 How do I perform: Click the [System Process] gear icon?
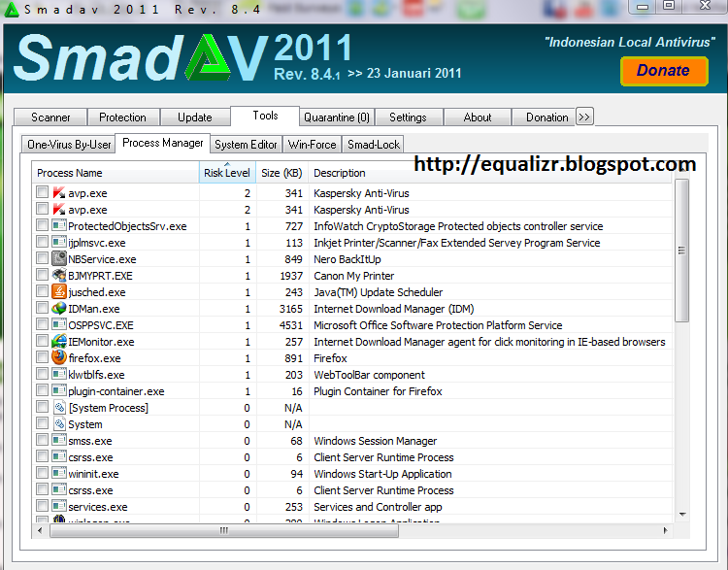[x=59, y=407]
